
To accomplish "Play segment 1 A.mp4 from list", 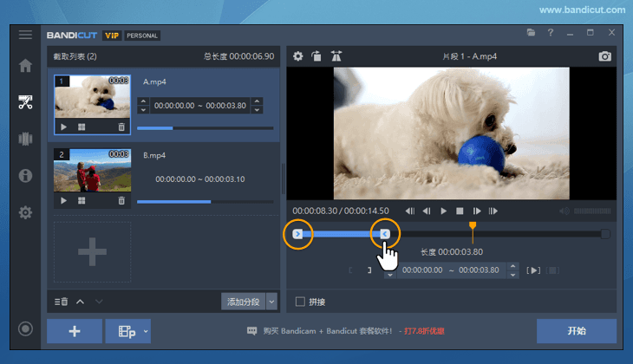I will [64, 127].
